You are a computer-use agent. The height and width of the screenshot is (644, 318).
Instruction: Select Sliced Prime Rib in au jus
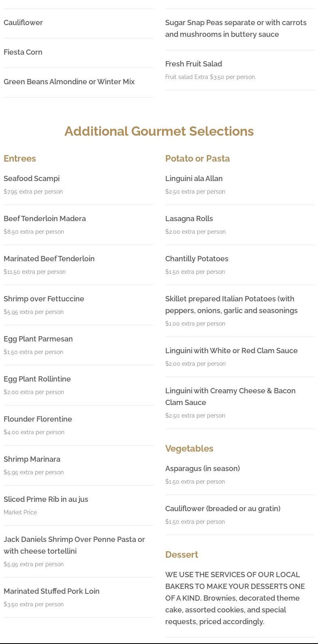tap(46, 499)
